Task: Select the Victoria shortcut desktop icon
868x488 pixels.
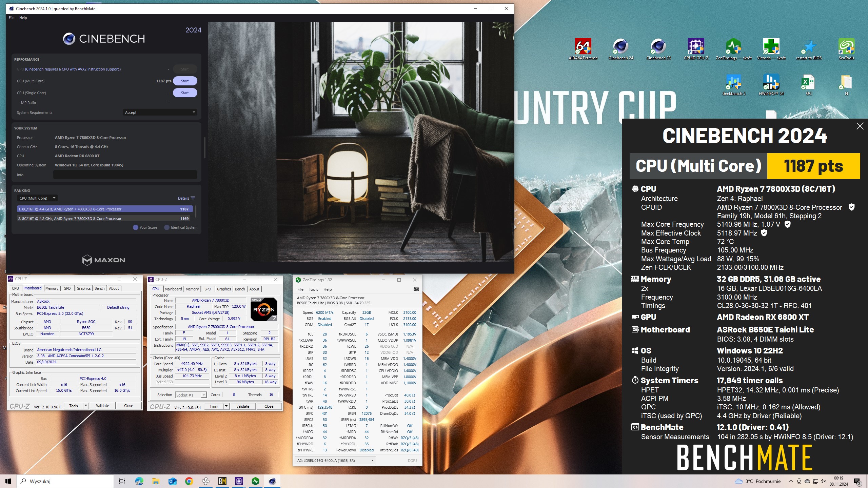Action: point(771,49)
